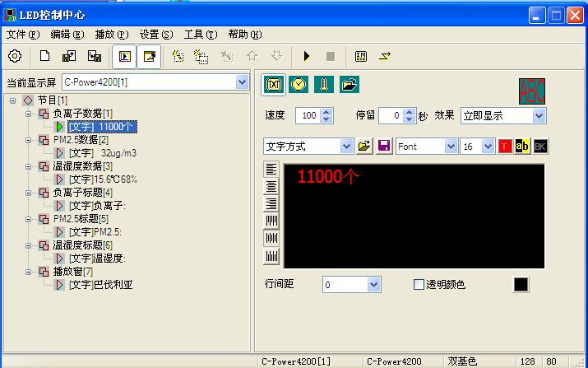Collapse the 负离子数据[1] tree node
Image resolution: width=588 pixels, height=368 pixels.
(x=29, y=114)
